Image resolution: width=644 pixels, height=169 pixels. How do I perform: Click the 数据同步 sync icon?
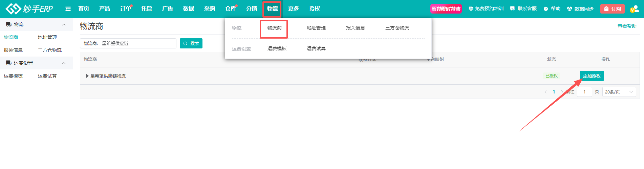pyautogui.click(x=570, y=9)
